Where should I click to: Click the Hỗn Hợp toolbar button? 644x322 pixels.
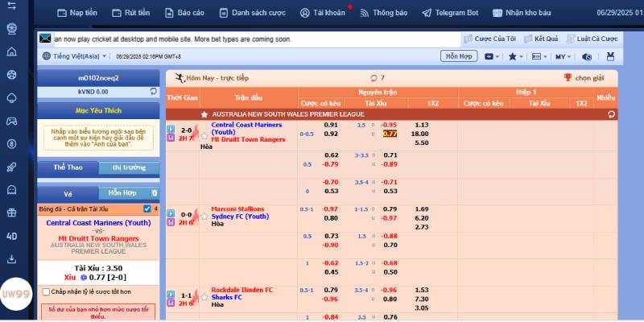(x=459, y=56)
